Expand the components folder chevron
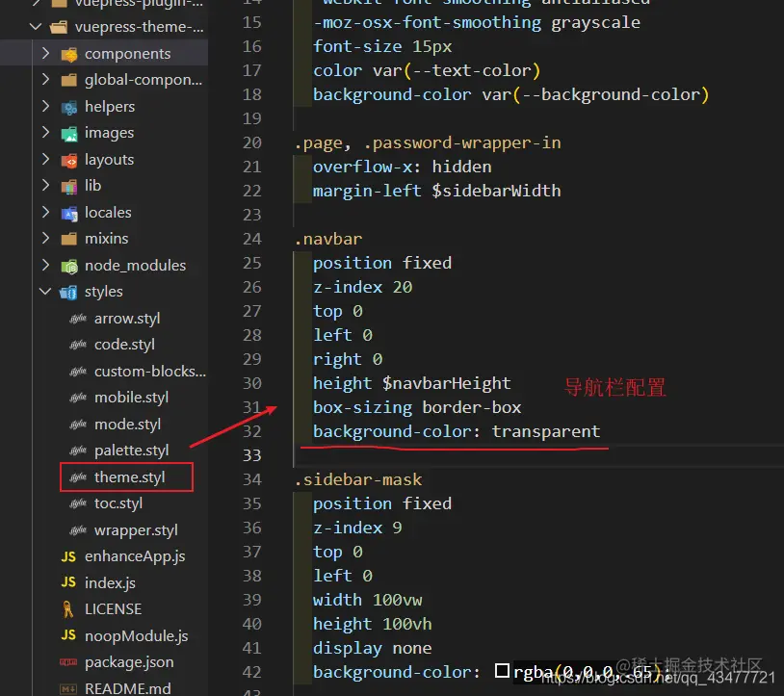The width and height of the screenshot is (784, 696). click(45, 53)
